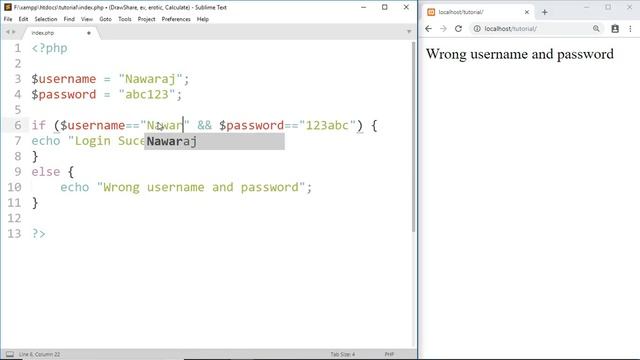640x360 pixels.
Task: Open a new browser tab with plus button
Action: click(544, 12)
